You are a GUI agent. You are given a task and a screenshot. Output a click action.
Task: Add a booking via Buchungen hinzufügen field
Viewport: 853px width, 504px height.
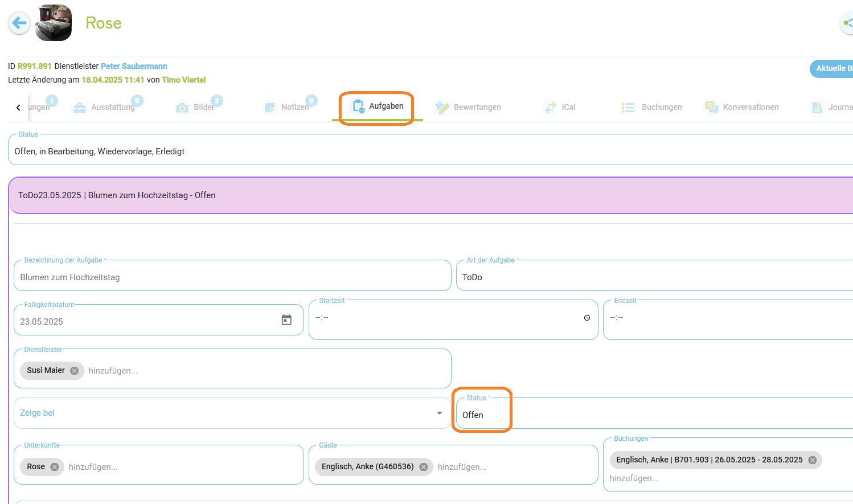click(x=634, y=478)
